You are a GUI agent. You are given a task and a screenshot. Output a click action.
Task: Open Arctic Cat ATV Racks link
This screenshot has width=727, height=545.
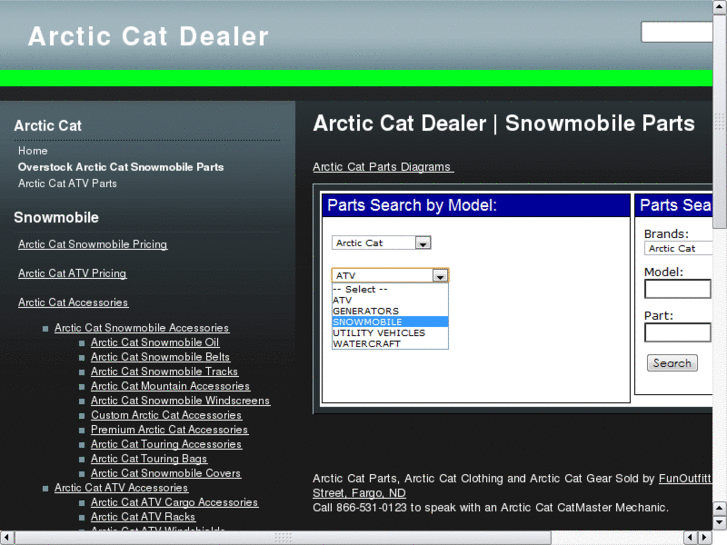point(143,517)
